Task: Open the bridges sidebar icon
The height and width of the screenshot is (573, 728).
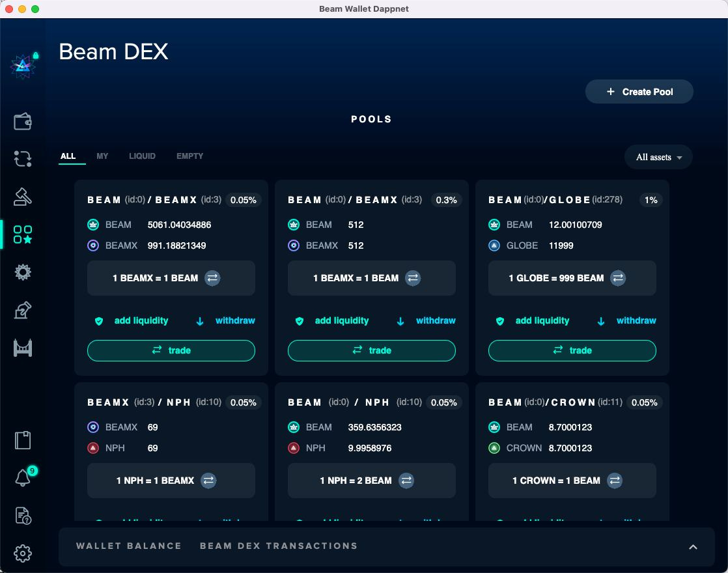Action: [x=23, y=348]
